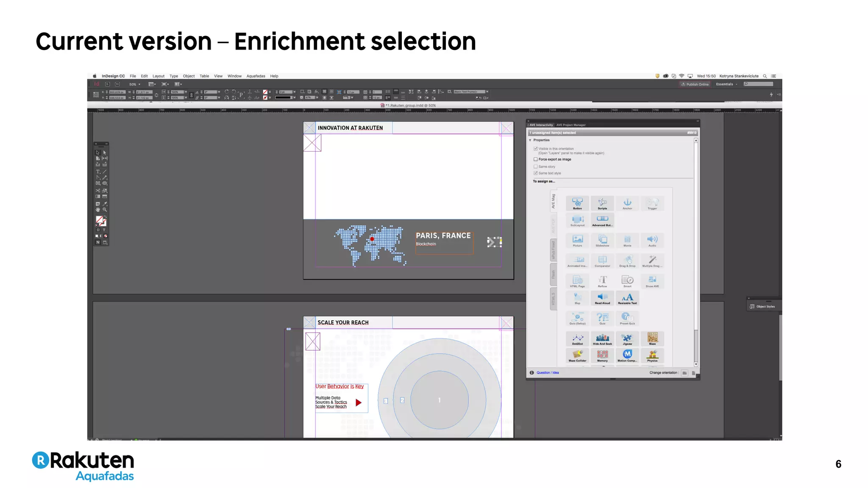The image size is (868, 488).
Task: Choose the SubLayout enrichment
Action: click(x=577, y=221)
